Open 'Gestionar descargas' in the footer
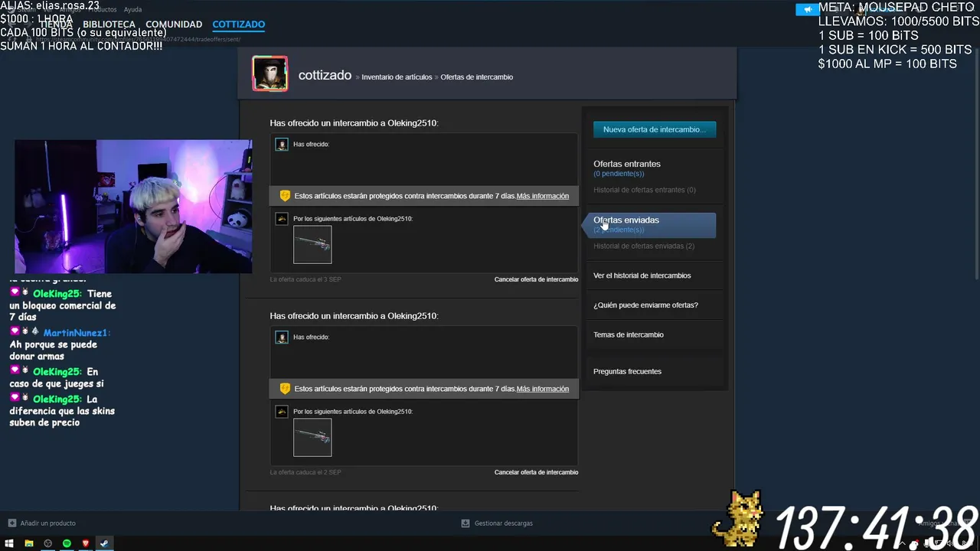The width and height of the screenshot is (980, 551). (504, 523)
